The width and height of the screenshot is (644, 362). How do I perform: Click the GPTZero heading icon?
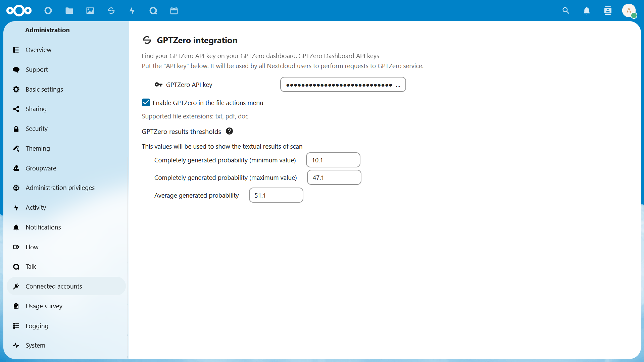(147, 40)
